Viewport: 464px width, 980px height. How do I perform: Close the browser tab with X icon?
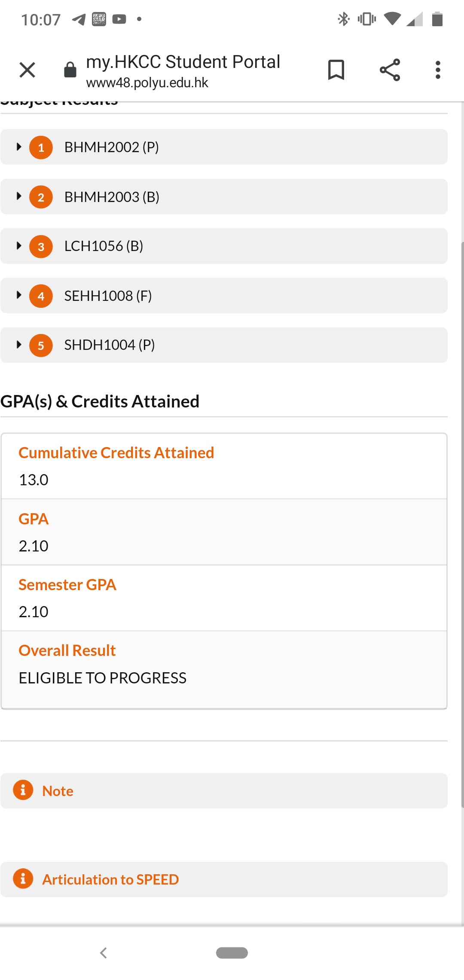[x=27, y=70]
